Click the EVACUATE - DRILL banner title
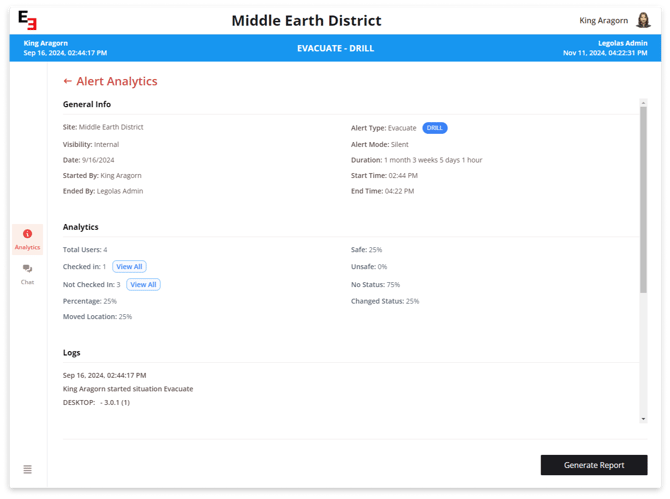This screenshot has width=670, height=499. click(x=335, y=48)
